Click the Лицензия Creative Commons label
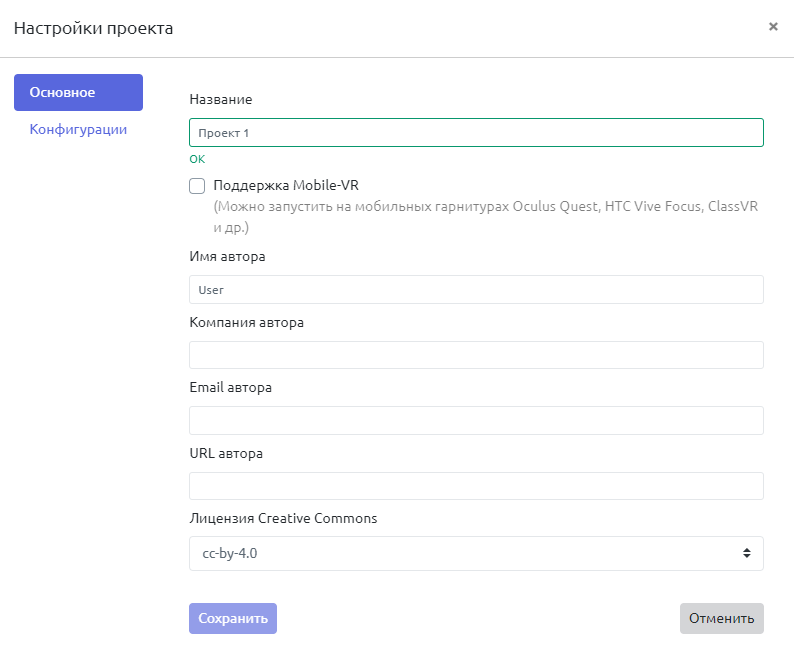Screen dimensions: 794x664 coord(283,519)
